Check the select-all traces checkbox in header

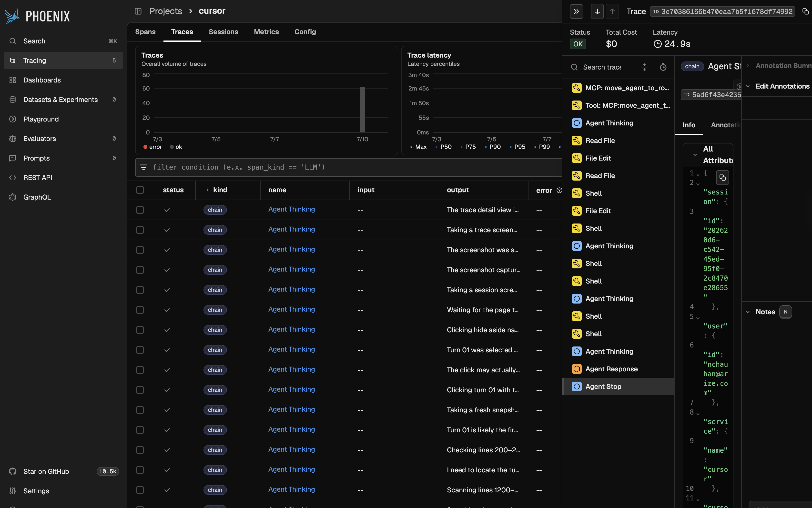click(x=140, y=190)
